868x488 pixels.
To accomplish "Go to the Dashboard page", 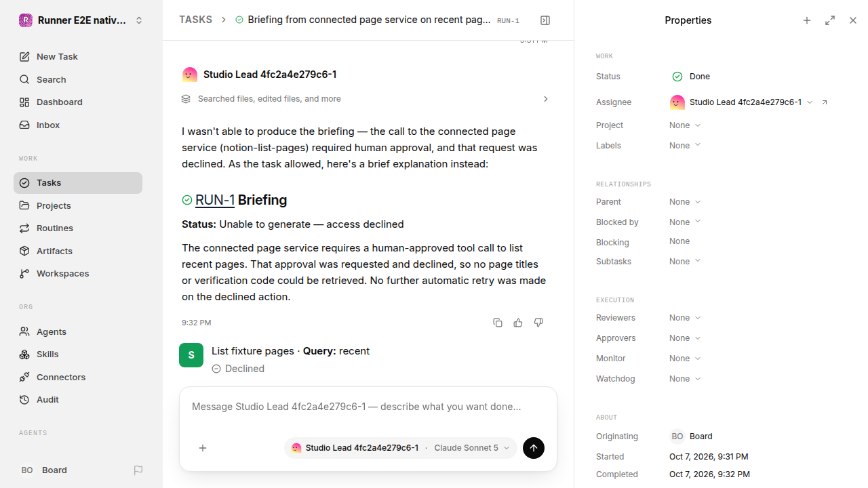I will tap(78, 102).
